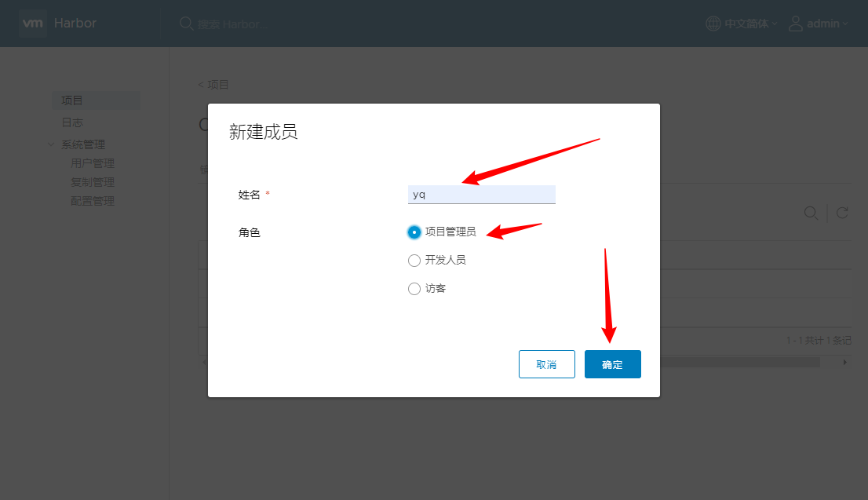This screenshot has width=868, height=500.
Task: Click the magnifier icon in Harbor search
Action: pos(187,24)
